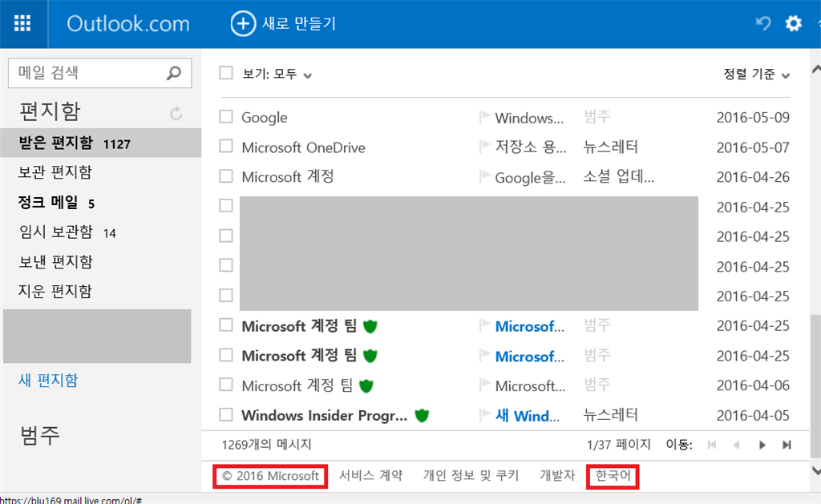821x504 pixels.
Task: Jump to last page icon
Action: coord(787,445)
